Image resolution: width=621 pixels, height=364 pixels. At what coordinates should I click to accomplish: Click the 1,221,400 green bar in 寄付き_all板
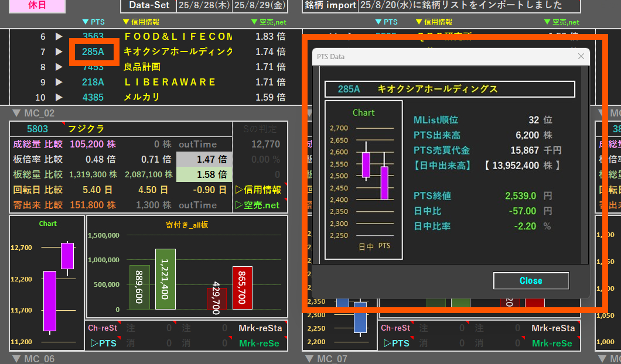tap(166, 279)
